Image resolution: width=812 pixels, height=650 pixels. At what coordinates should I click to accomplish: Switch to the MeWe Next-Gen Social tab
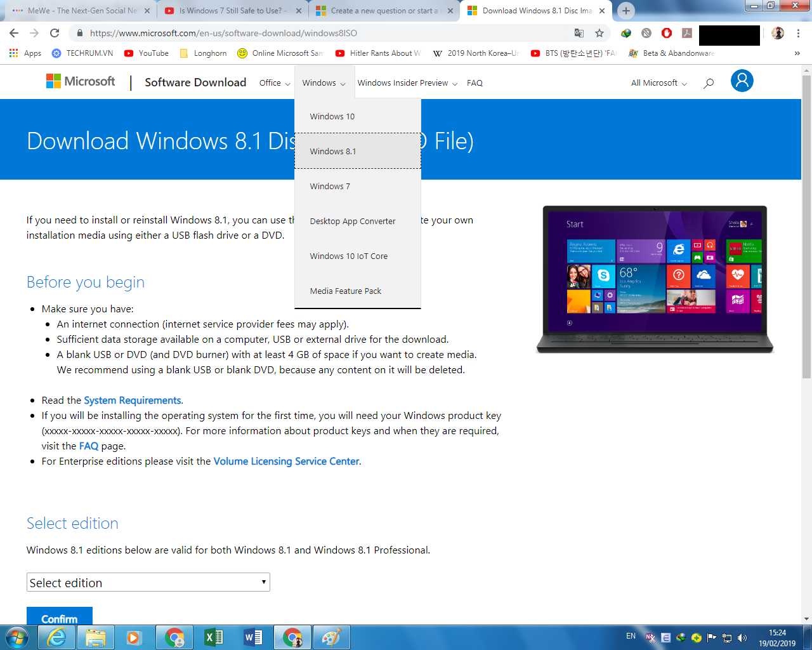pyautogui.click(x=81, y=11)
